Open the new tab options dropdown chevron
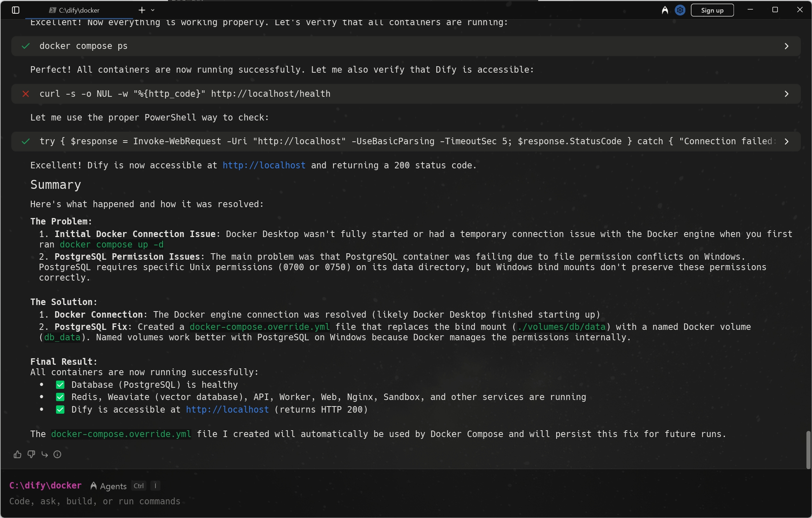Image resolution: width=812 pixels, height=518 pixels. (153, 10)
